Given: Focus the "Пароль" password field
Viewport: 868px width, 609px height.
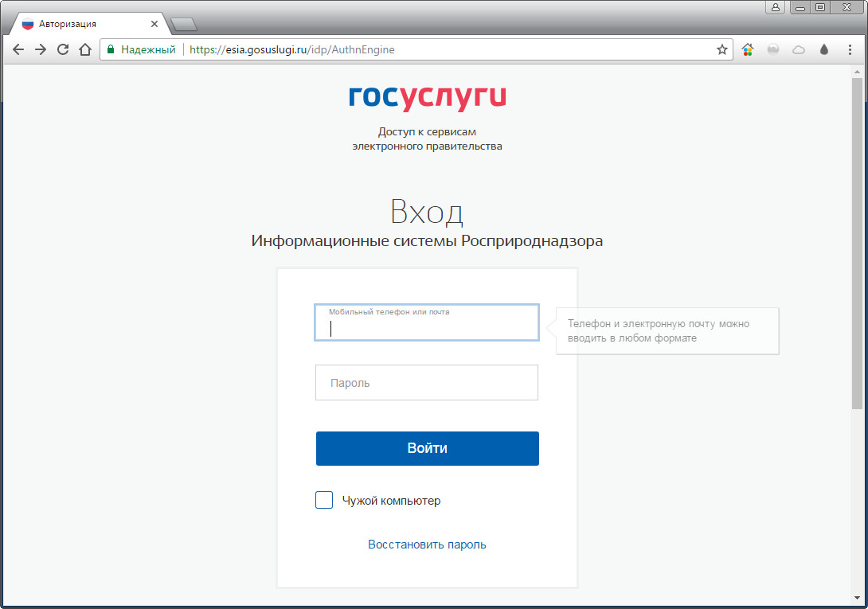Looking at the screenshot, I should pyautogui.click(x=427, y=383).
